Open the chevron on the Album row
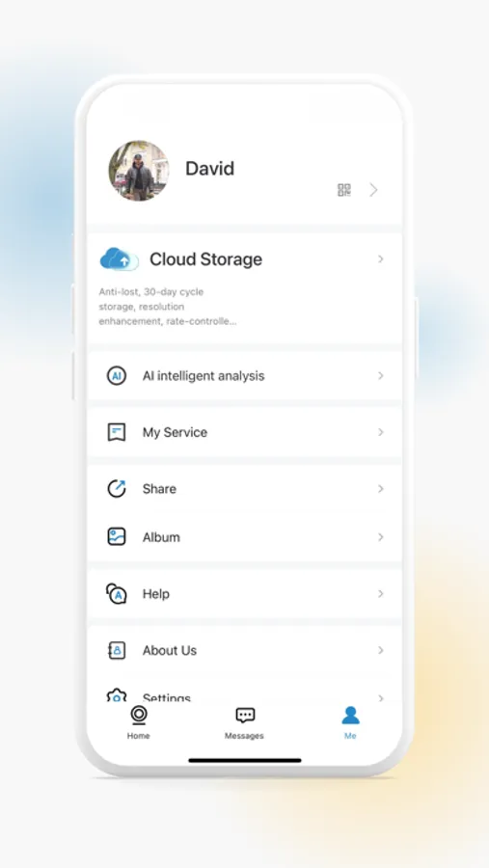This screenshot has height=868, width=489. tap(380, 537)
